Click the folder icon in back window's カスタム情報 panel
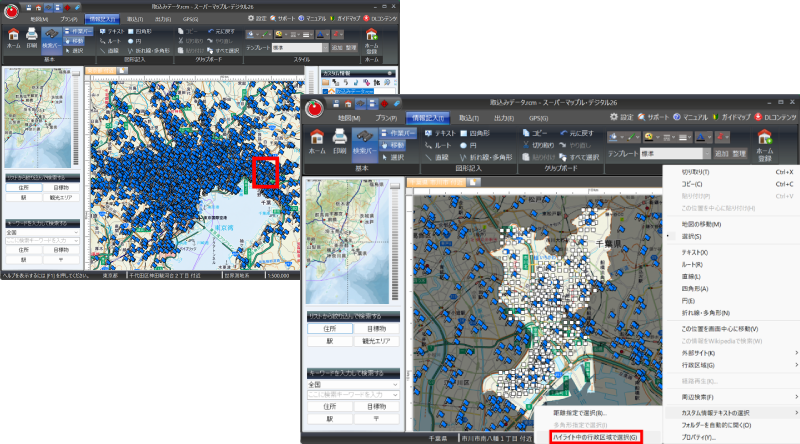The height and width of the screenshot is (444, 800). coord(326,82)
